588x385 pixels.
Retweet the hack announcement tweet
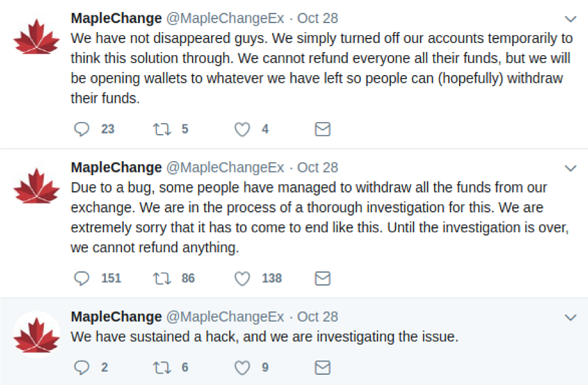pos(162,368)
